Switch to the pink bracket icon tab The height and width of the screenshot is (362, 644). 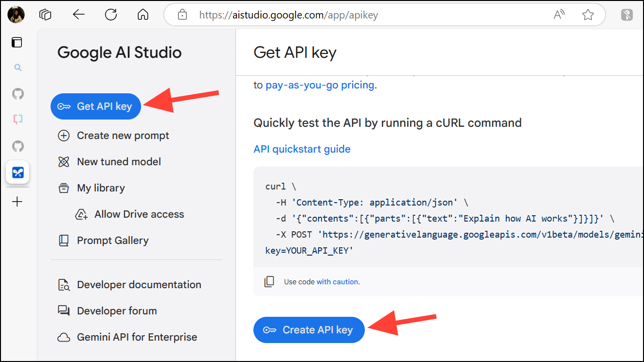click(x=18, y=119)
